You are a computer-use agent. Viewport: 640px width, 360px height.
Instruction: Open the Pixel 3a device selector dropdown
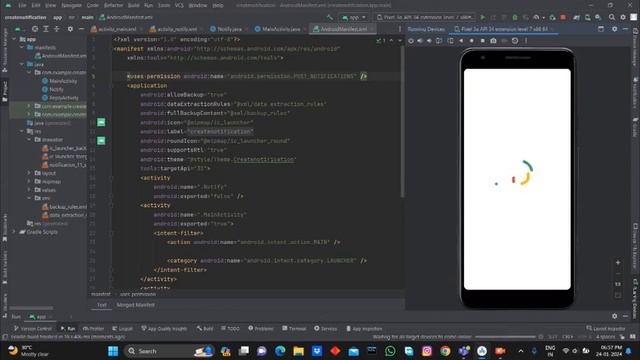[425, 18]
